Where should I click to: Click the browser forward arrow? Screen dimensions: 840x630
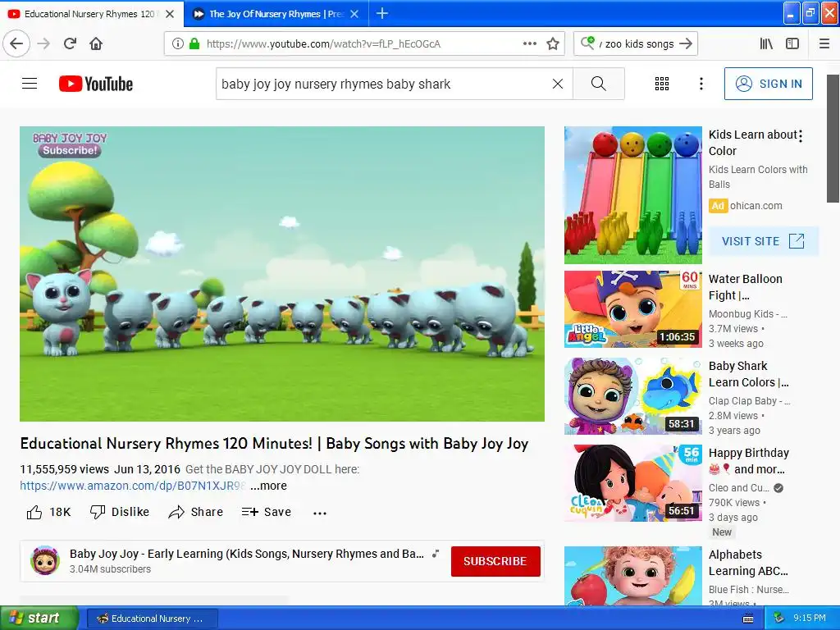click(43, 43)
